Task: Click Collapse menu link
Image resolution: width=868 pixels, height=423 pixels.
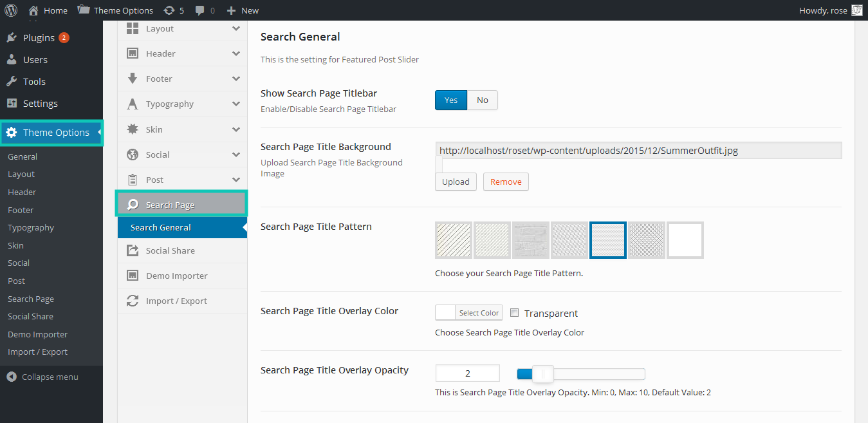Action: pyautogui.click(x=50, y=377)
